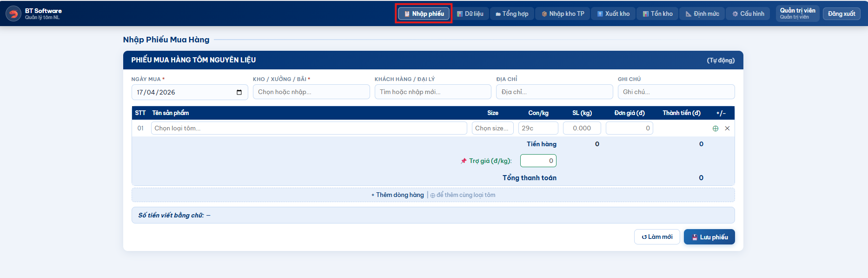
Task: Expand the Kho / Xưởng / Bãi combo box
Action: tap(311, 92)
